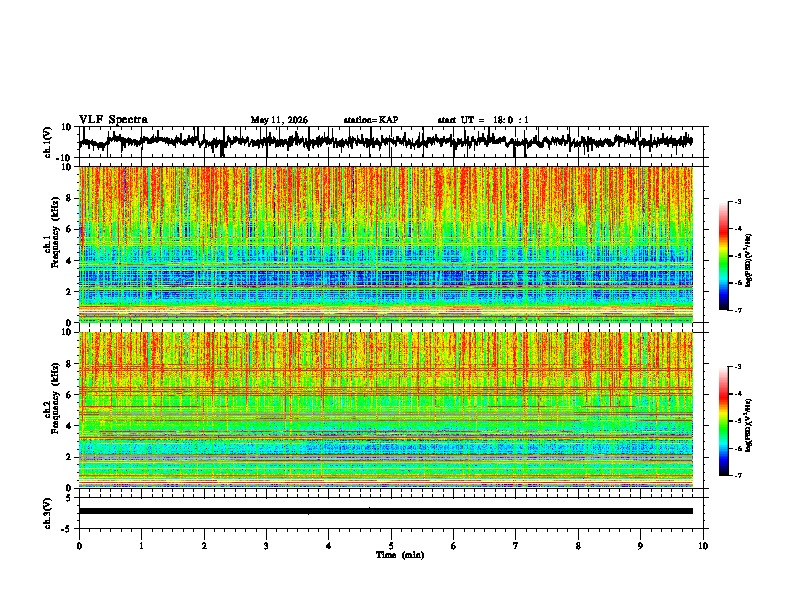
Task: Click the upper spectrogram's color scale bar
Action: [723, 256]
